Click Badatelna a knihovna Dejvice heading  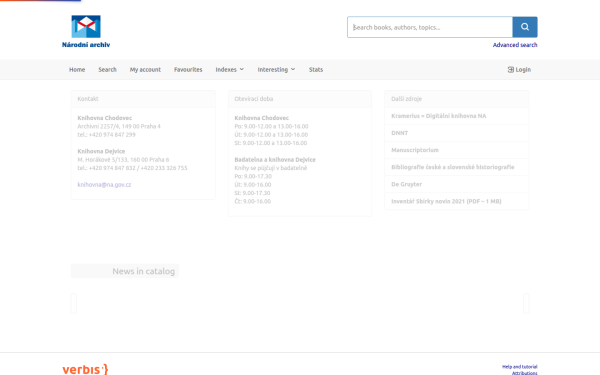[x=275, y=160]
